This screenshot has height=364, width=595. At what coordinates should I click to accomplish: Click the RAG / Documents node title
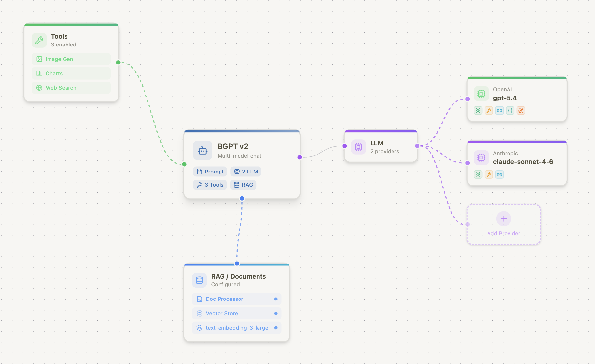(239, 276)
